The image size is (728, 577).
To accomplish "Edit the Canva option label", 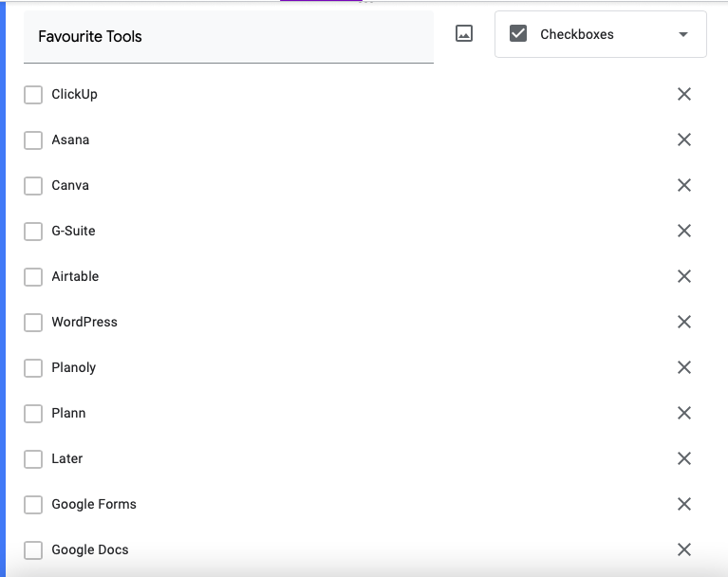I will 70,185.
